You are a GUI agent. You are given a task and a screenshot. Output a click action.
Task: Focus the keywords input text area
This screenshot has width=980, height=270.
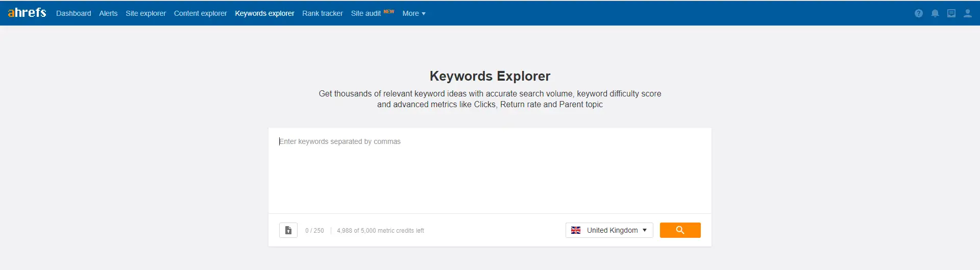click(490, 170)
